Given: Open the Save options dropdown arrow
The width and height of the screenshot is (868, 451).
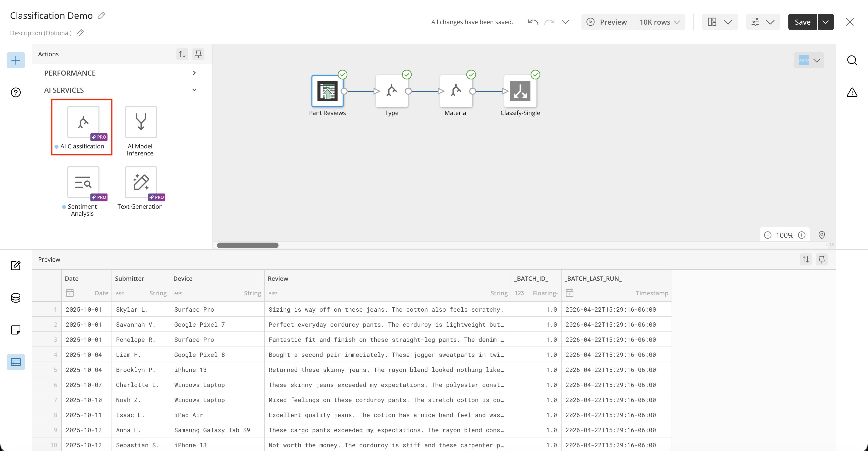Looking at the screenshot, I should [826, 22].
